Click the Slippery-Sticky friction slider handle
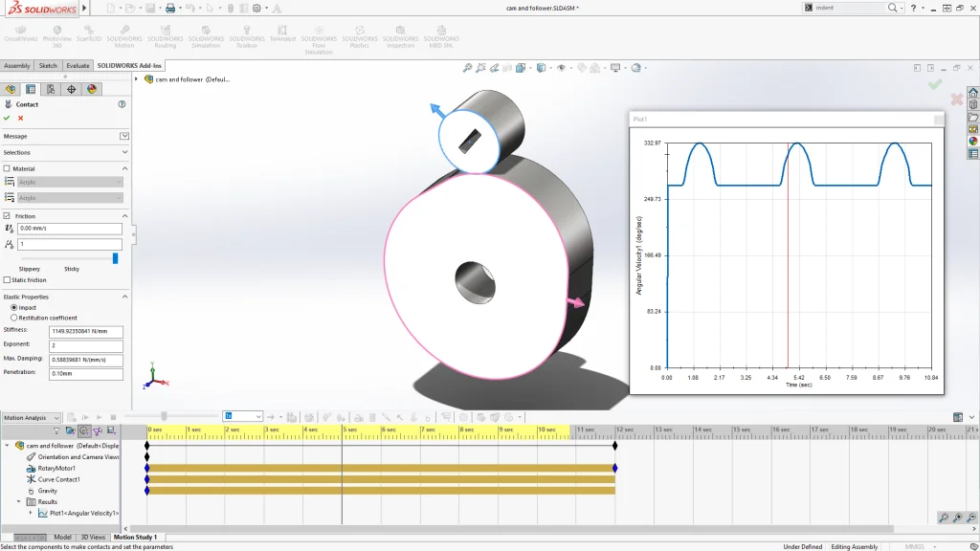 116,258
